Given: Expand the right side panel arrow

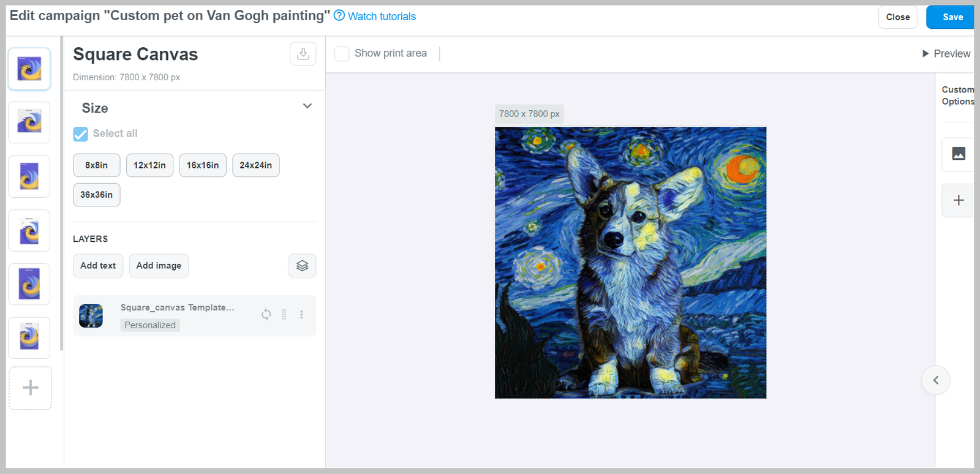Looking at the screenshot, I should point(935,380).
